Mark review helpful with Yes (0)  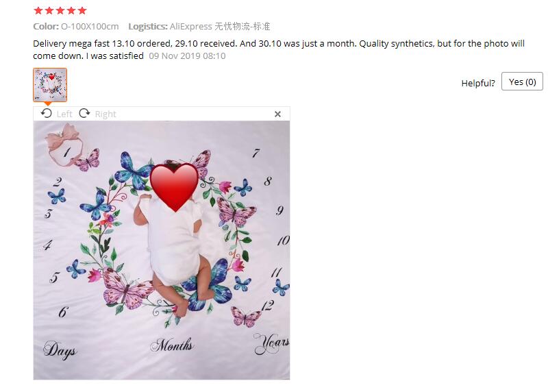[x=522, y=82]
